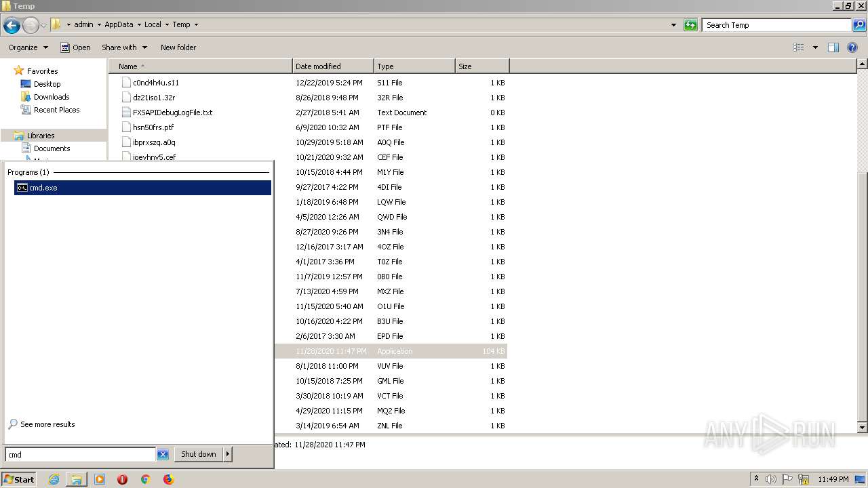Click Open in the toolbar
The width and height of the screenshot is (868, 488).
[75, 47]
